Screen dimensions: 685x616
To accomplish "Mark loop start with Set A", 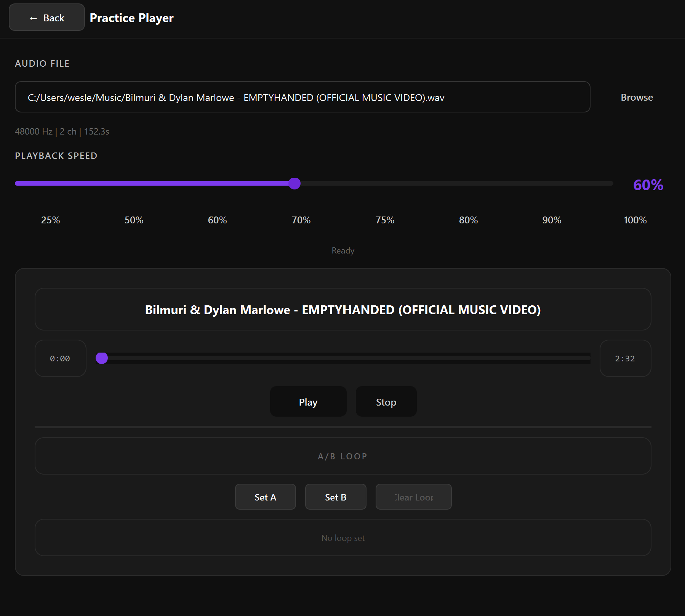I will tap(265, 497).
